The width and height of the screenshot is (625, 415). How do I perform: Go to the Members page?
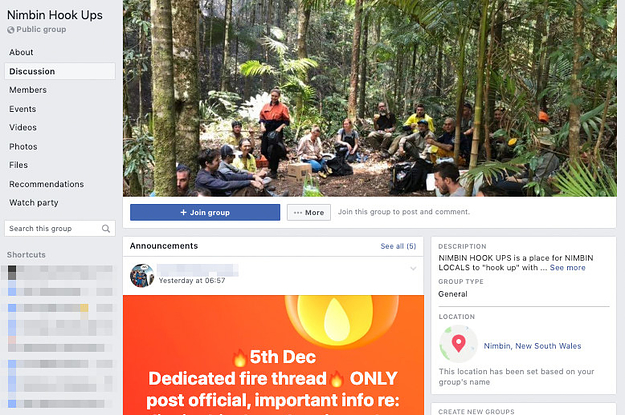point(28,90)
